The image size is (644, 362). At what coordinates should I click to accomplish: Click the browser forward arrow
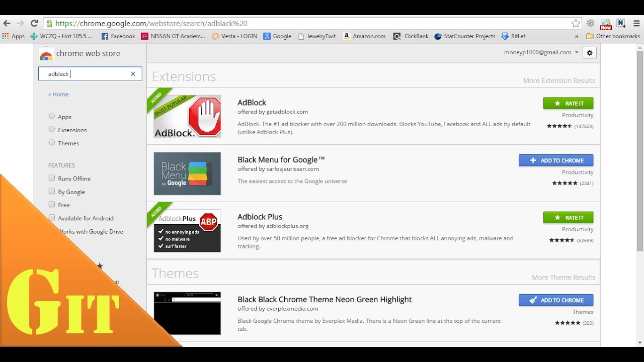click(x=20, y=23)
